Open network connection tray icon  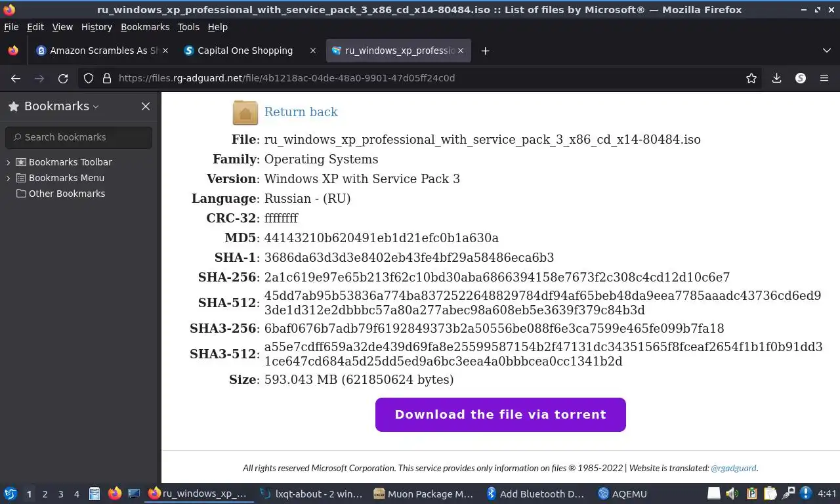point(789,493)
